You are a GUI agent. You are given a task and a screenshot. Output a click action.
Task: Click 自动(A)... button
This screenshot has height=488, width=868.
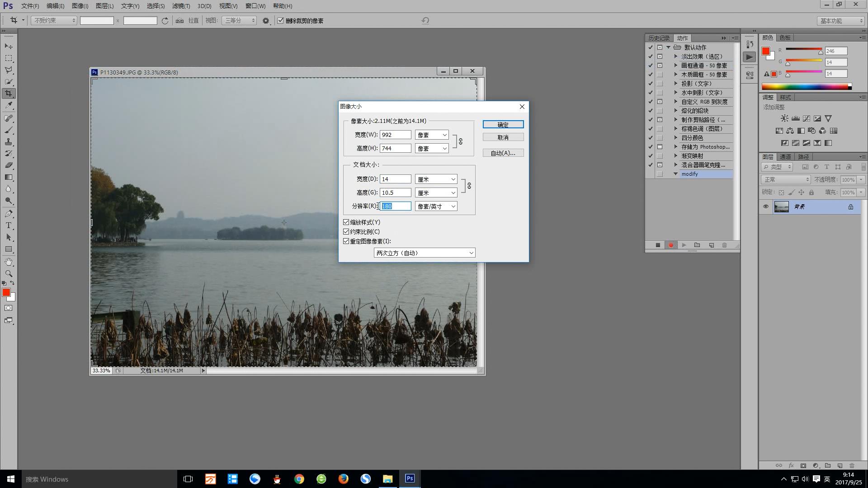(503, 153)
